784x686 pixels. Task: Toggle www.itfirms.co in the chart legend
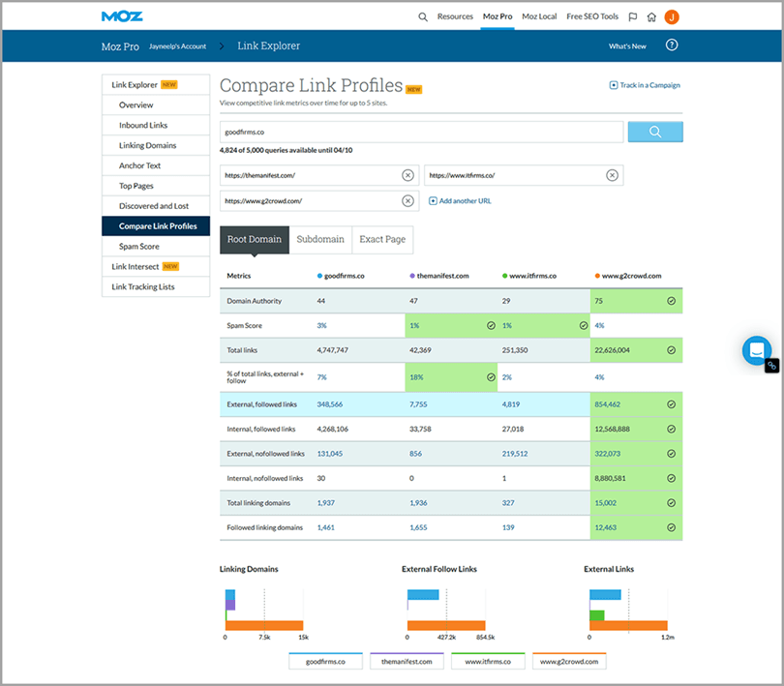click(x=488, y=661)
